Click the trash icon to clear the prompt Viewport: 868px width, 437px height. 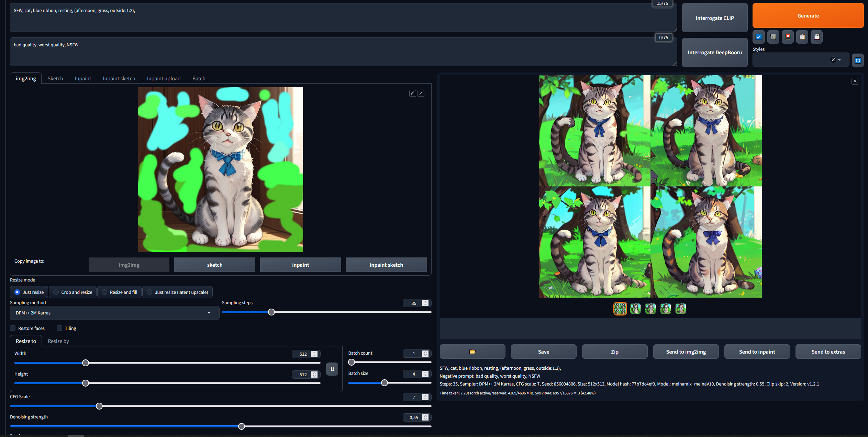point(773,37)
